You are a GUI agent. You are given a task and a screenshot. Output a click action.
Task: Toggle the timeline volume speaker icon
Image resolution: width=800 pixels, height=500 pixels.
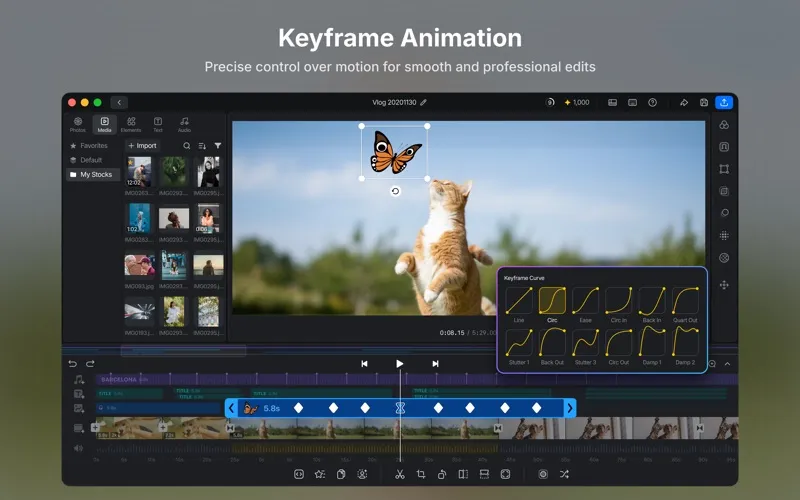pos(79,448)
